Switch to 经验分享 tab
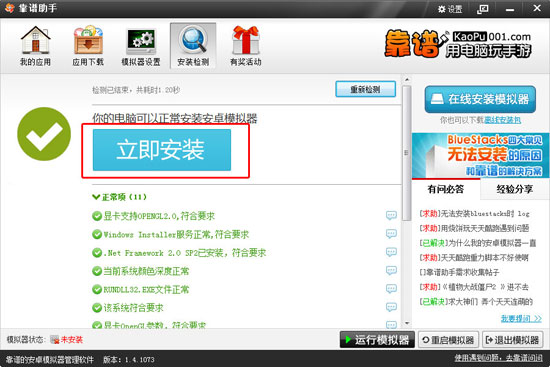The width and height of the screenshot is (550, 367). [515, 189]
